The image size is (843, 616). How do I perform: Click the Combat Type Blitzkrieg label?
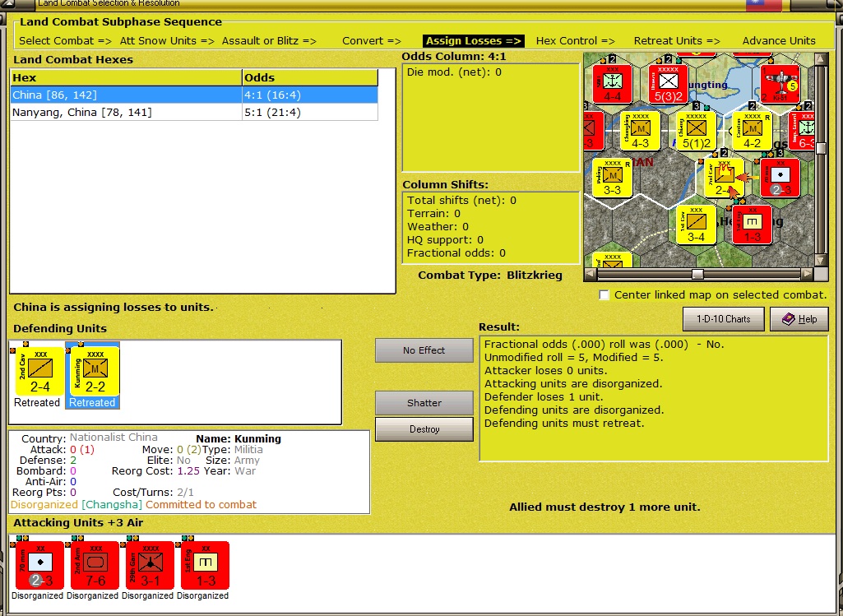pyautogui.click(x=490, y=276)
